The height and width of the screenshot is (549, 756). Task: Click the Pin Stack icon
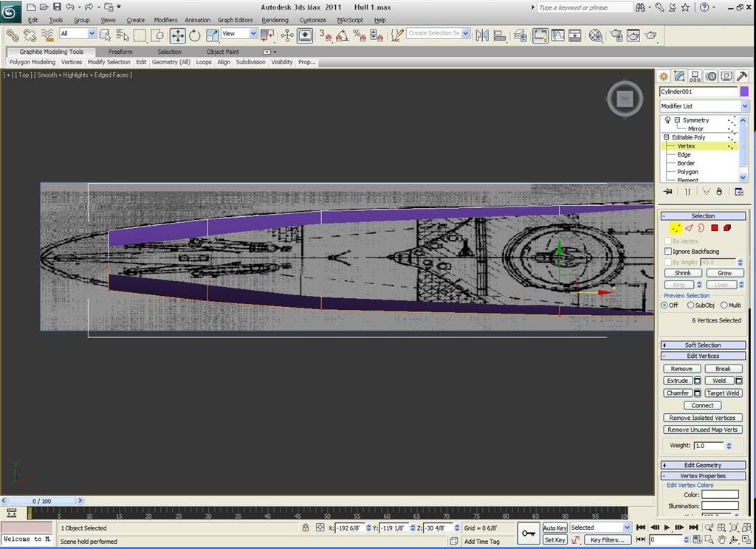[668, 191]
